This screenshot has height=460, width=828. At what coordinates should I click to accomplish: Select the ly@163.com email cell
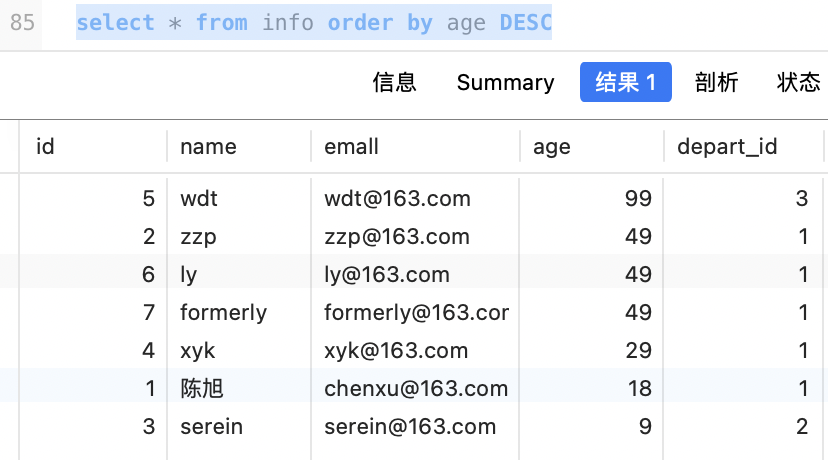[x=387, y=275]
